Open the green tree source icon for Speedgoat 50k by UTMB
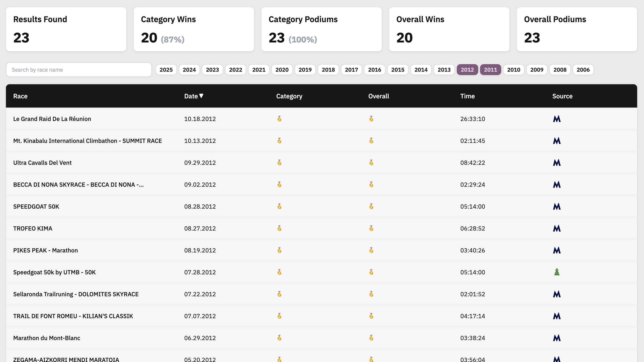This screenshot has height=362, width=644. tap(557, 272)
